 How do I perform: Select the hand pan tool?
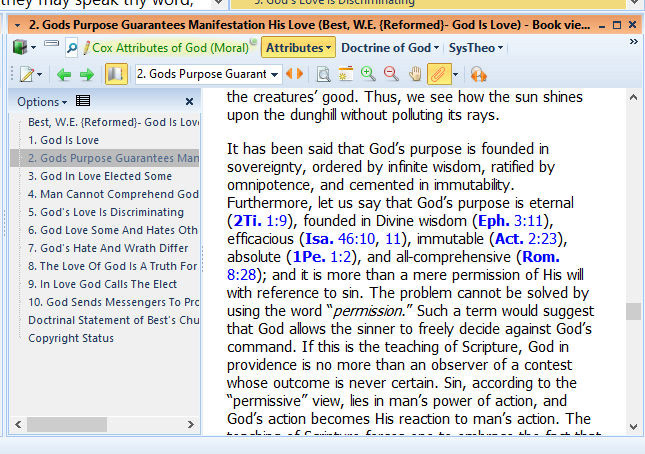pos(415,74)
